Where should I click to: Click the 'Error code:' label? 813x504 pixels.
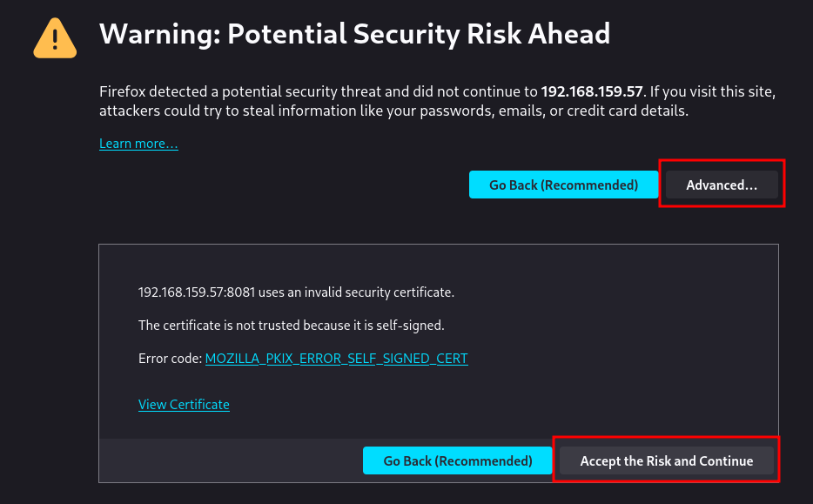click(170, 358)
